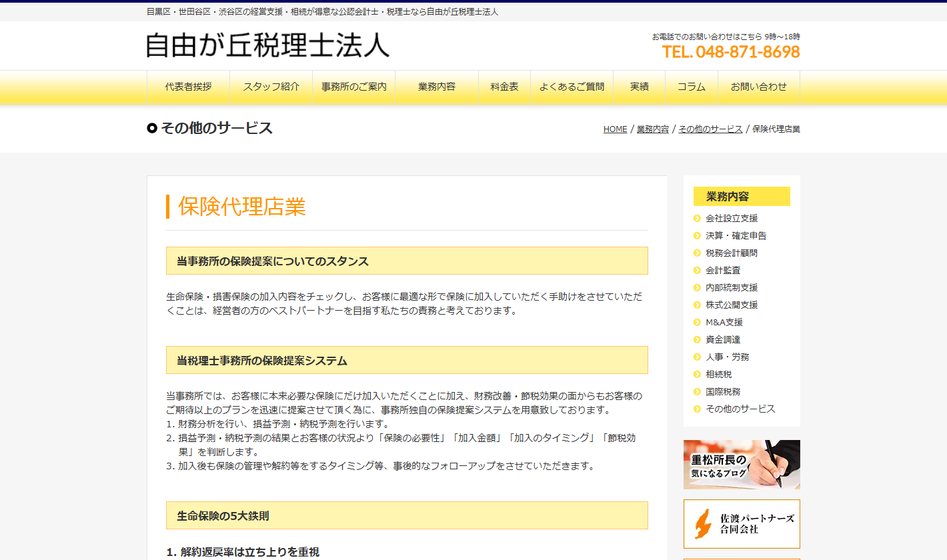The height and width of the screenshot is (560, 947).
Task: Click the text 1. 解約返戻率は立ち上りを重視
Action: click(243, 551)
